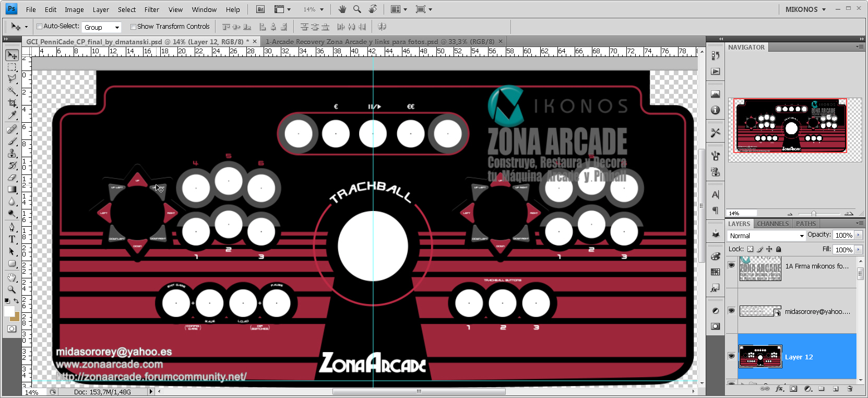Enable Show Transform Controls checkbox

[133, 27]
